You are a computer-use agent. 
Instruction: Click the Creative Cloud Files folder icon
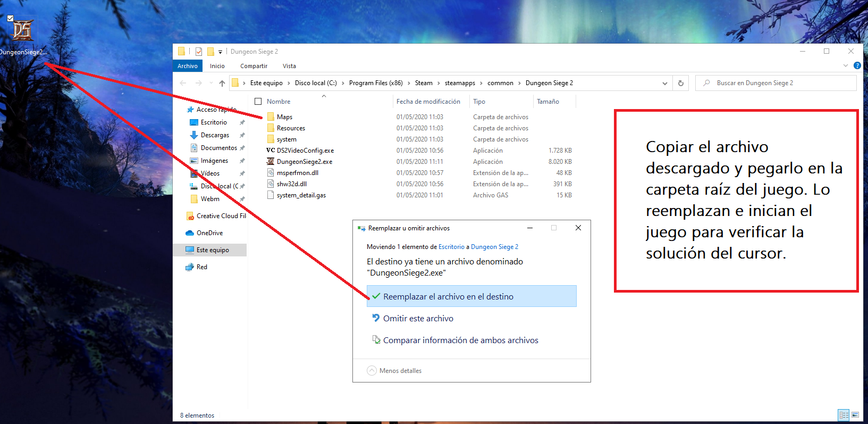click(190, 216)
